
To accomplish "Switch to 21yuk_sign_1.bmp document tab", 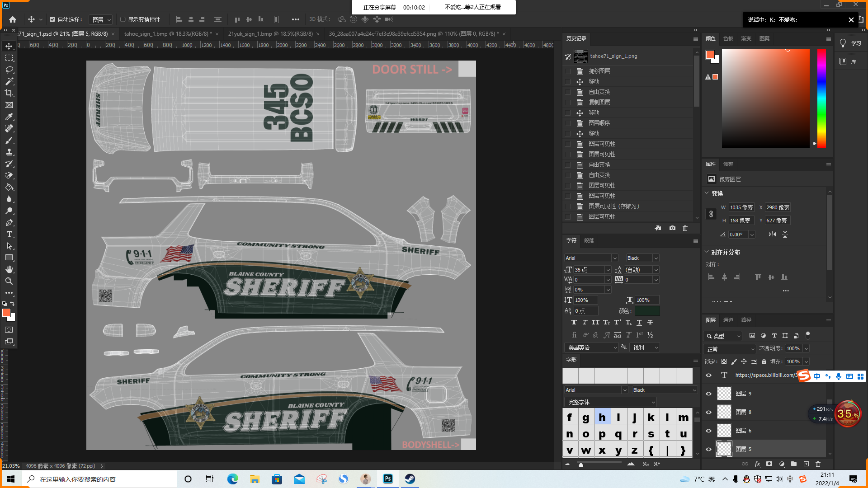I will pos(270,34).
